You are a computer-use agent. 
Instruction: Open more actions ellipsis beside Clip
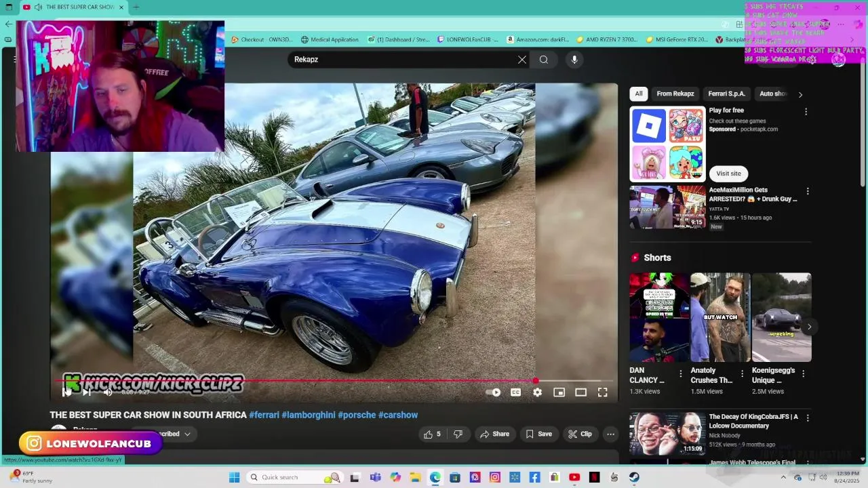point(610,434)
